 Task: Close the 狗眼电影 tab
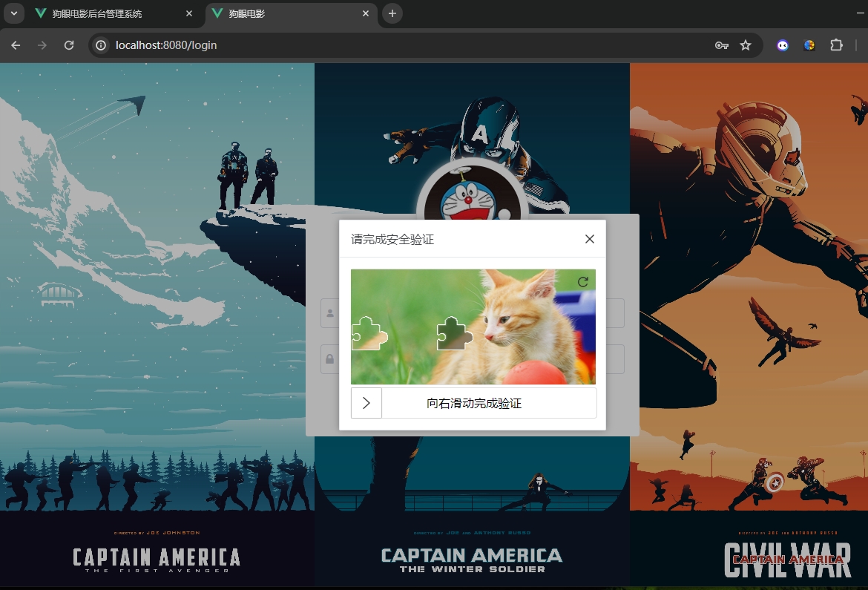pyautogui.click(x=365, y=13)
